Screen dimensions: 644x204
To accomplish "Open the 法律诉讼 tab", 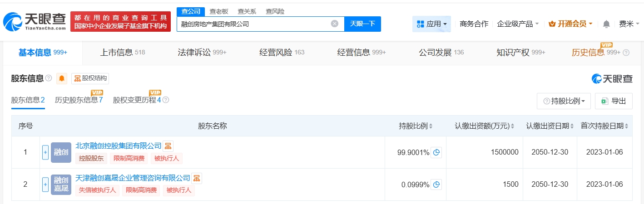I will click(202, 53).
